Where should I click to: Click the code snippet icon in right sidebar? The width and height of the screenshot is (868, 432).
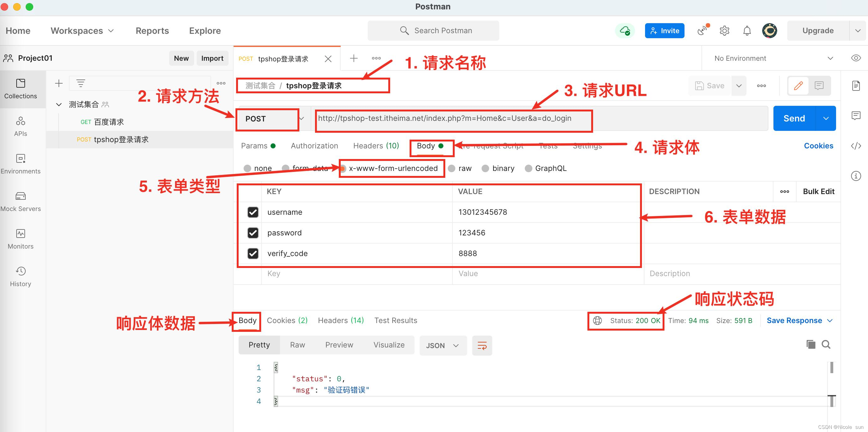[856, 146]
